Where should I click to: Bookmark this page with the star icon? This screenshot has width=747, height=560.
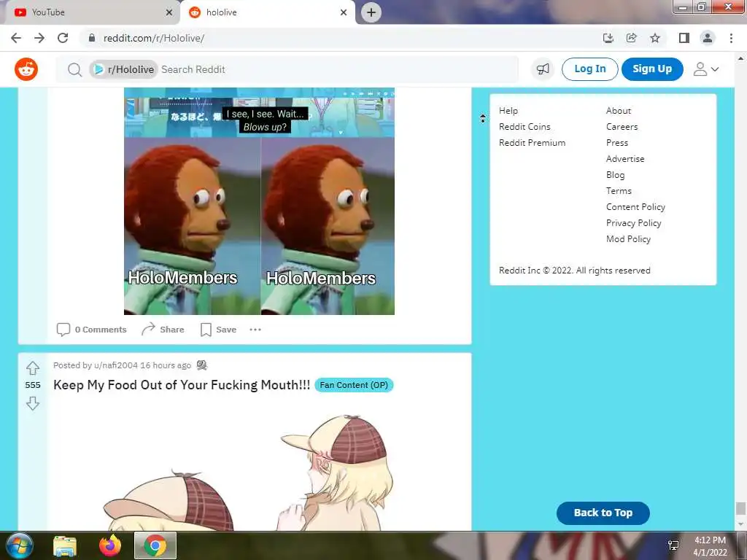655,38
